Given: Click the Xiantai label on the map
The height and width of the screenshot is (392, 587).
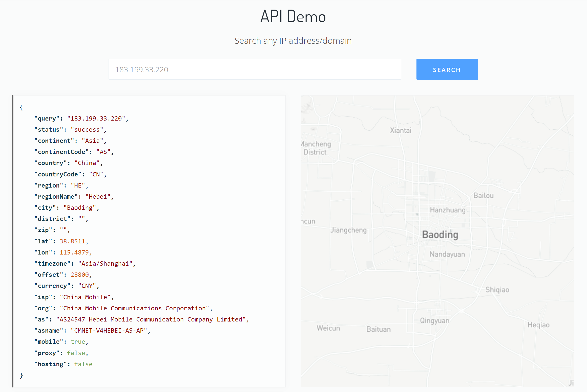Looking at the screenshot, I should 401,130.
